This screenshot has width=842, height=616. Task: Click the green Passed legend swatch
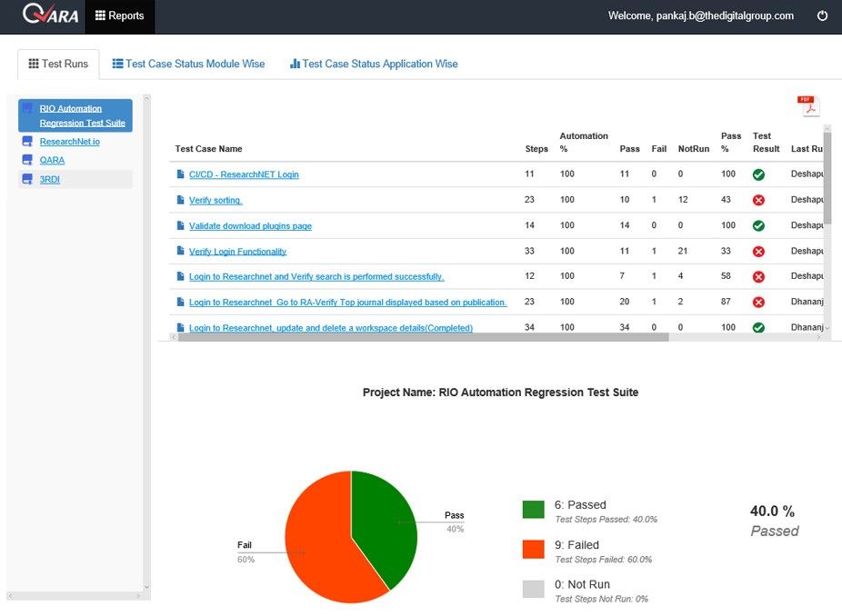pos(533,509)
